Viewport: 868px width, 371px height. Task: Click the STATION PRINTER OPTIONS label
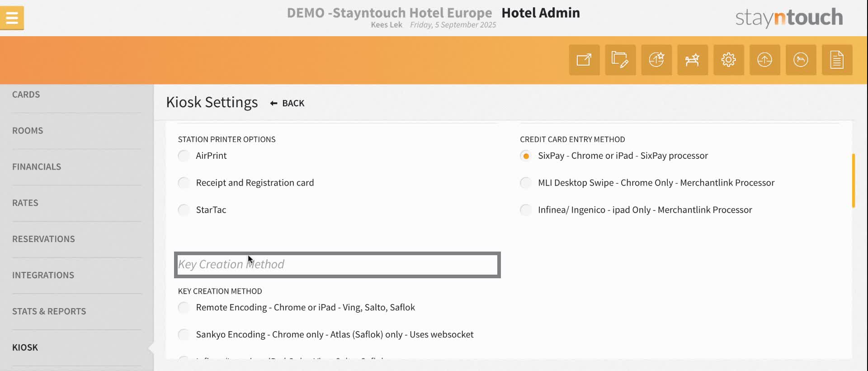226,139
